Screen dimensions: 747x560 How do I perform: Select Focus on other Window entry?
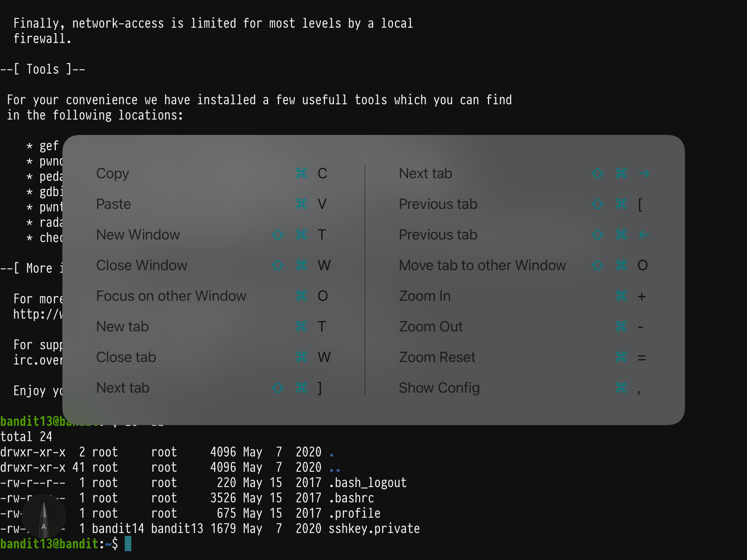tap(171, 296)
